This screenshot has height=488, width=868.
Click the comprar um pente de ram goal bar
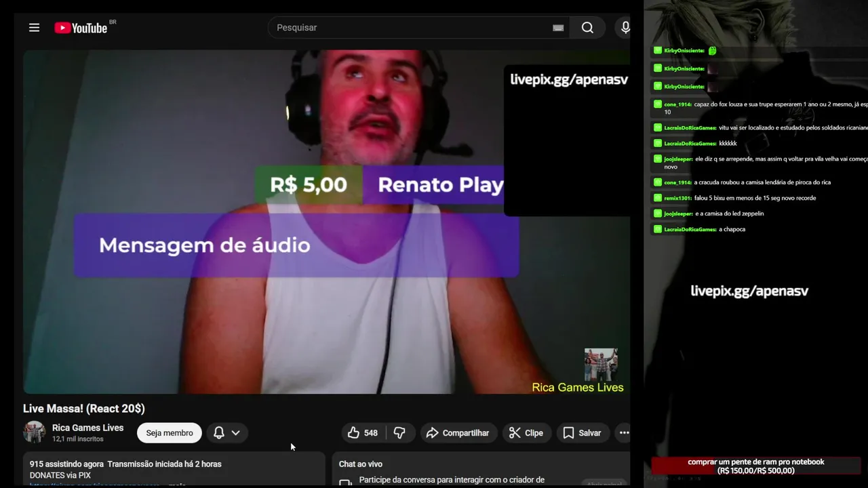756,466
